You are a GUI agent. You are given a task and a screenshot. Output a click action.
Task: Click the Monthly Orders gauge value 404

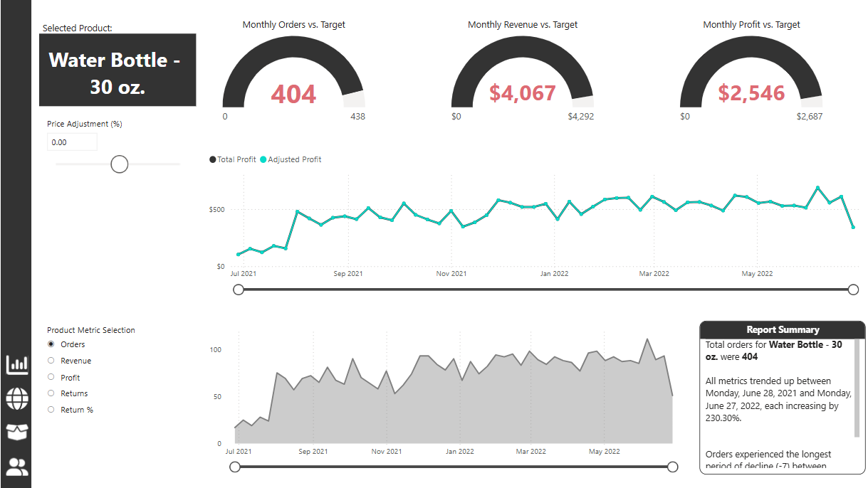point(293,94)
